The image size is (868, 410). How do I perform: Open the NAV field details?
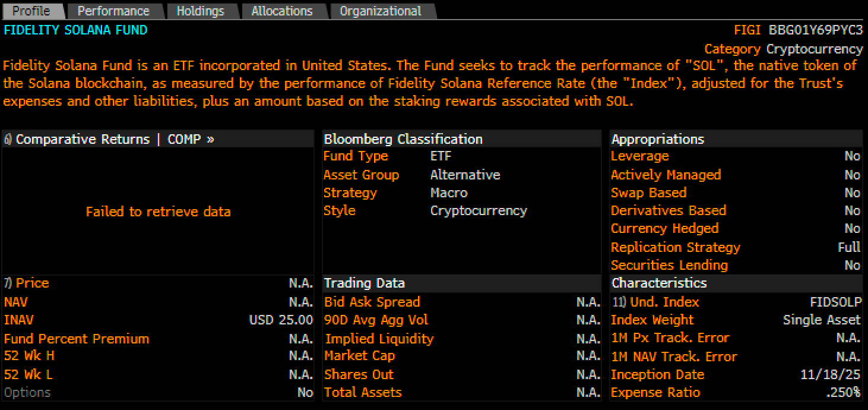[x=15, y=302]
